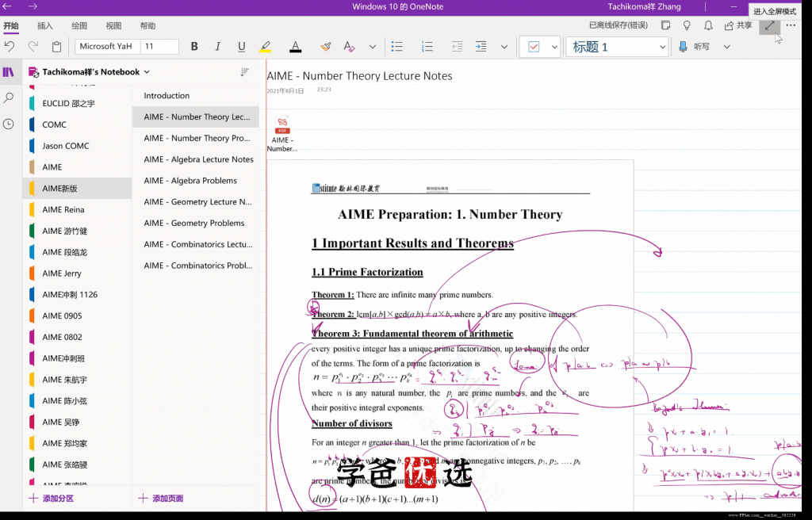Open AIME - Algebra Problems page
The height and width of the screenshot is (520, 812).
(x=196, y=181)
